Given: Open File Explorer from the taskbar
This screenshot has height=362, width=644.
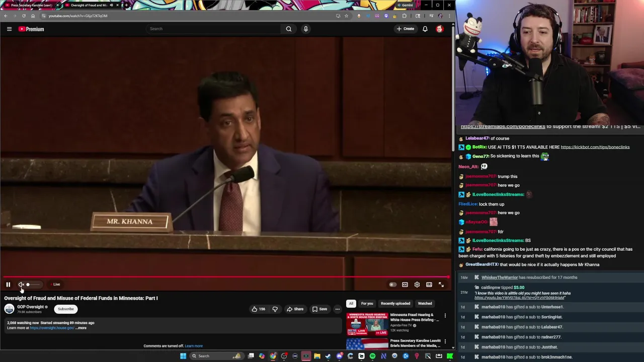Looking at the screenshot, I should point(317,356).
